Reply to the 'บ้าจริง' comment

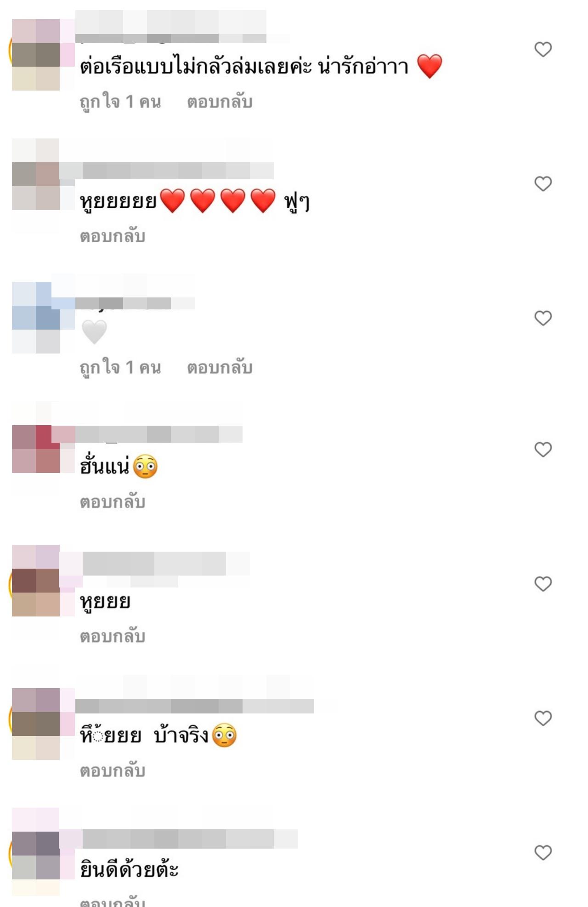[113, 771]
